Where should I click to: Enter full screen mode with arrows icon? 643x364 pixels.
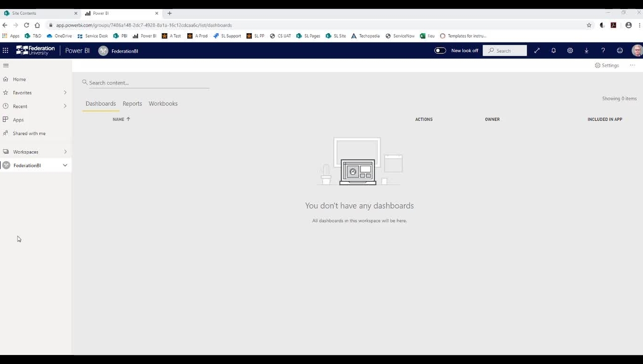click(x=537, y=51)
